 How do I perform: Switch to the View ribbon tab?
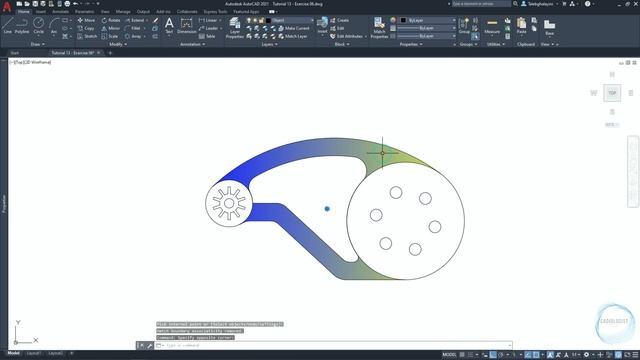pyautogui.click(x=105, y=12)
